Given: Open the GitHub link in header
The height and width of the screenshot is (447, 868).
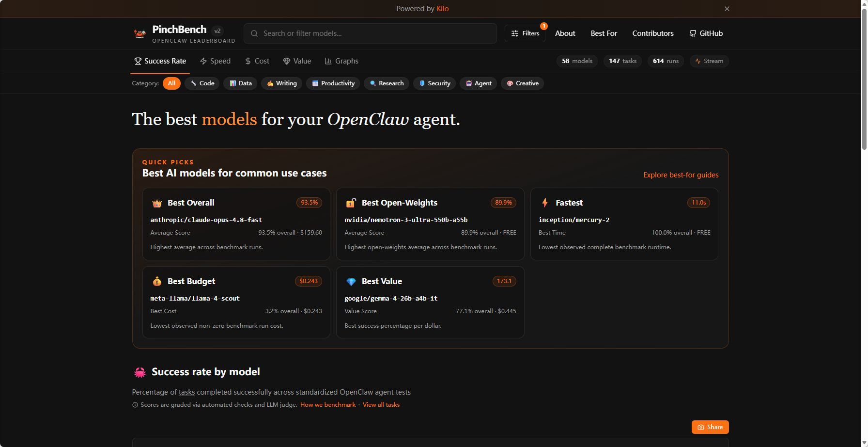Looking at the screenshot, I should [x=706, y=33].
